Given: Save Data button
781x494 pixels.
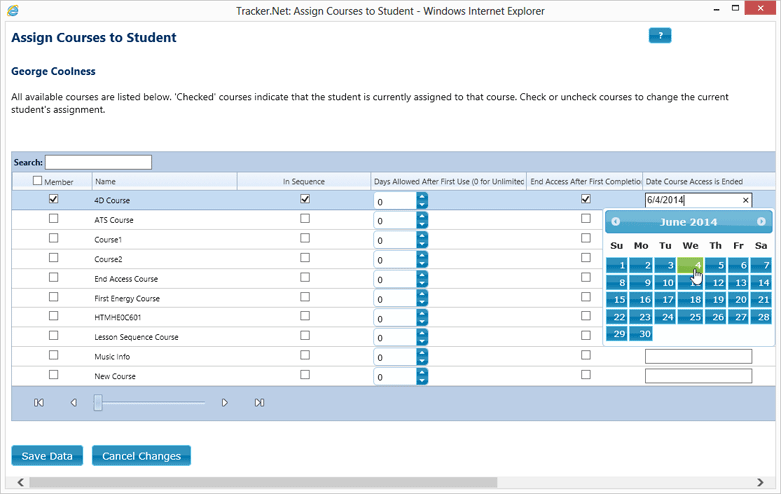Looking at the screenshot, I should coord(47,456).
